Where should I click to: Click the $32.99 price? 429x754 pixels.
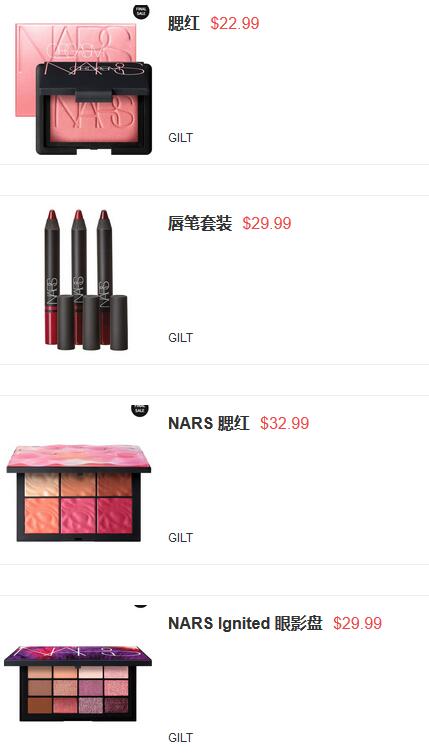coord(285,423)
